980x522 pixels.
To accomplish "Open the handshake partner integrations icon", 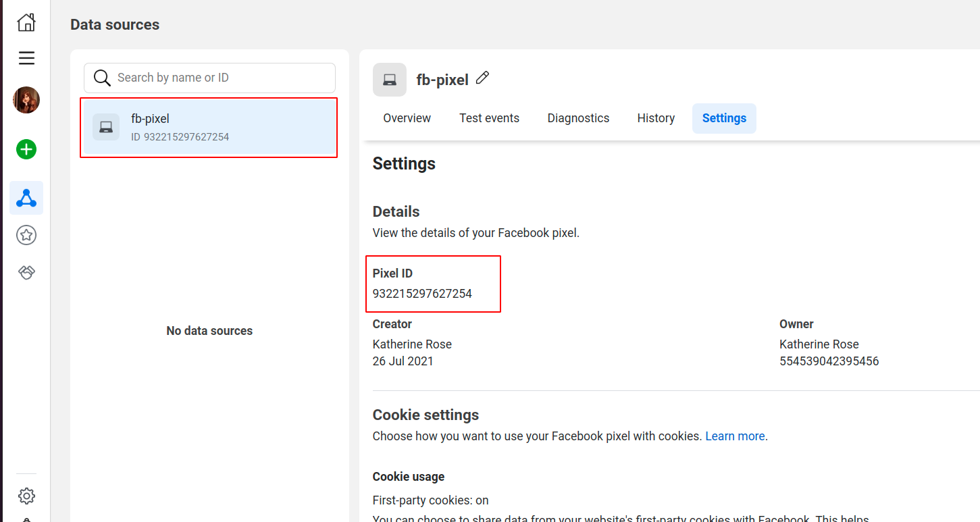I will point(26,272).
